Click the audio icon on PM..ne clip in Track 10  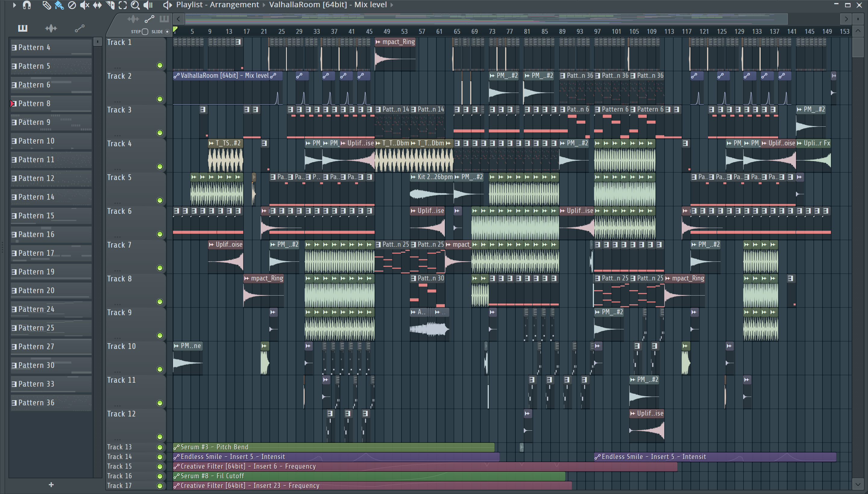[176, 346]
